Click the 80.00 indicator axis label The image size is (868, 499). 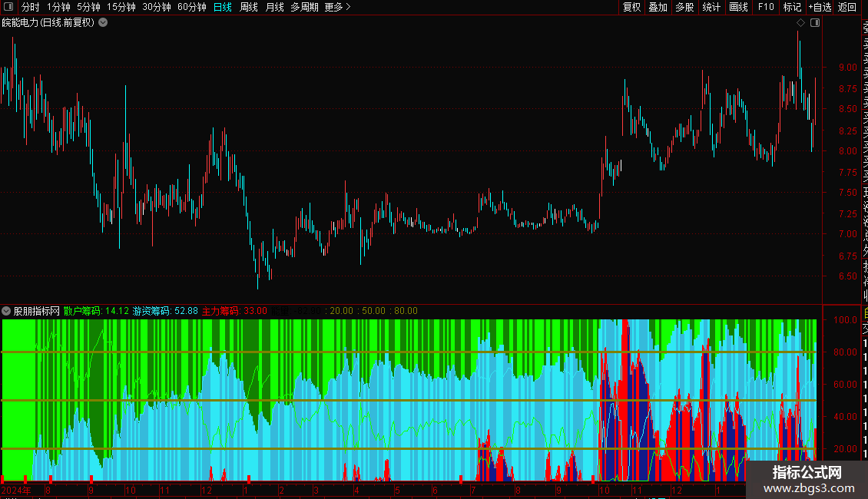(845, 352)
